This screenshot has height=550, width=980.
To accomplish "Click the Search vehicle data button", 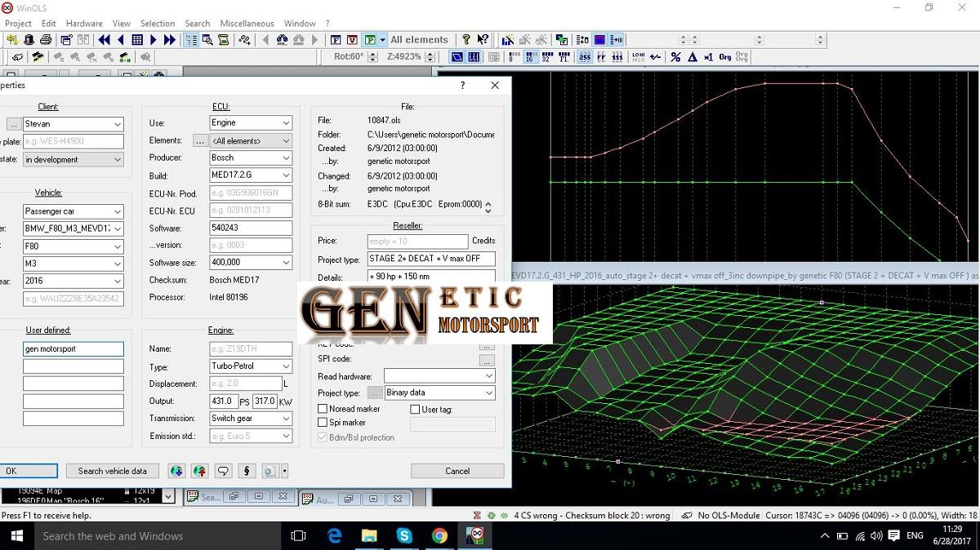I will coord(113,471).
